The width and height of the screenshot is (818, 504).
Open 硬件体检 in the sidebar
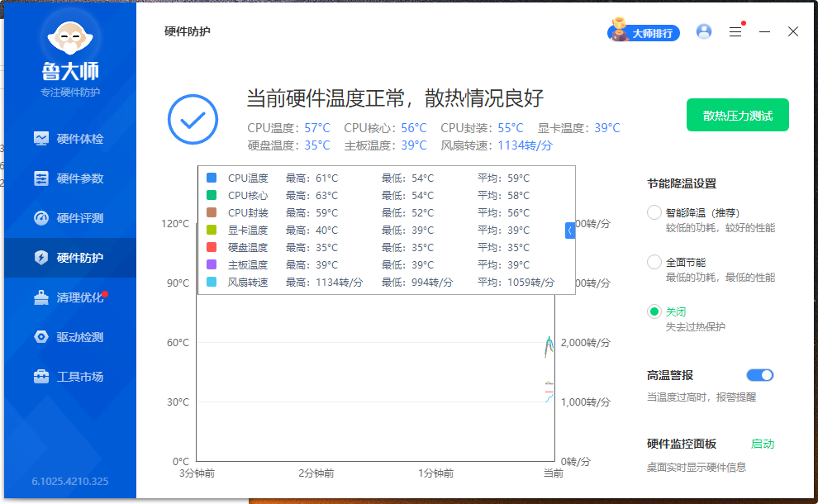pos(70,139)
